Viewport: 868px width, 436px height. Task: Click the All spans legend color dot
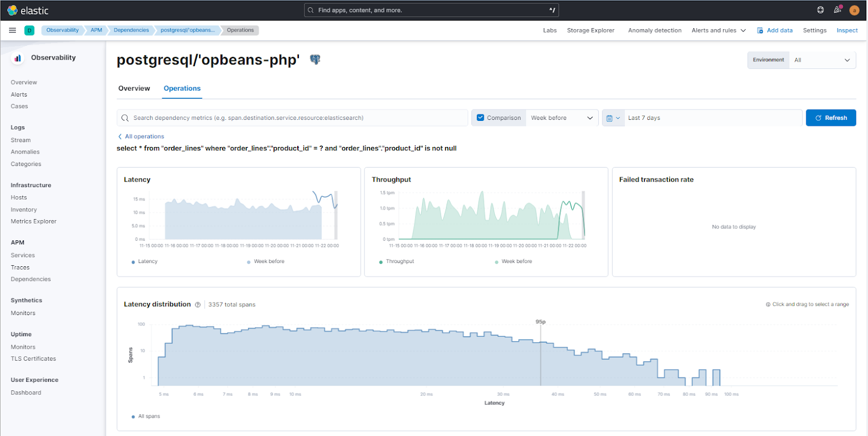[x=133, y=416]
